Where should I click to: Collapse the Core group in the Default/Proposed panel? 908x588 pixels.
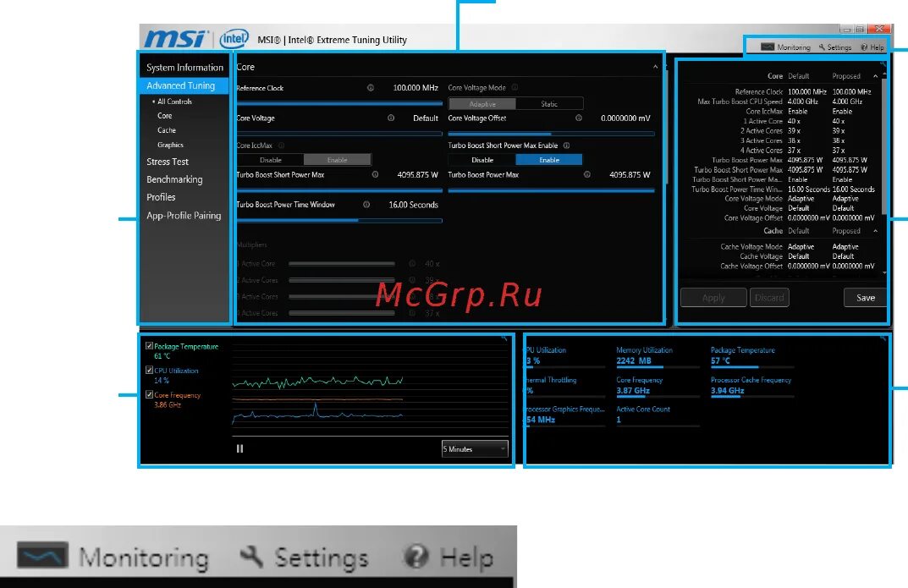coord(875,76)
